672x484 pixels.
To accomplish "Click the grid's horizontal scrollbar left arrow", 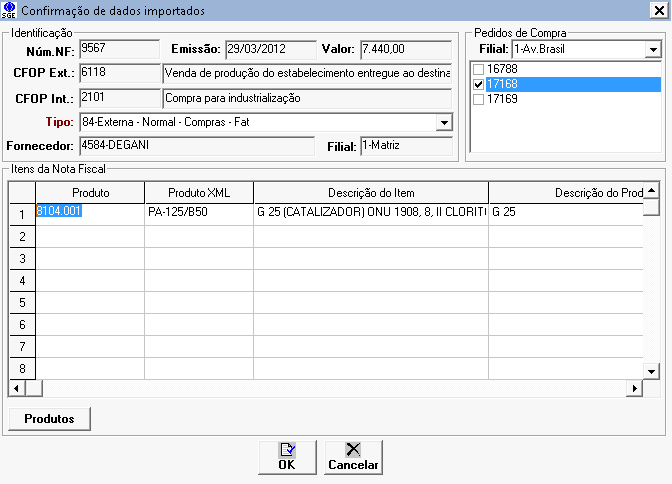I will click(16, 388).
